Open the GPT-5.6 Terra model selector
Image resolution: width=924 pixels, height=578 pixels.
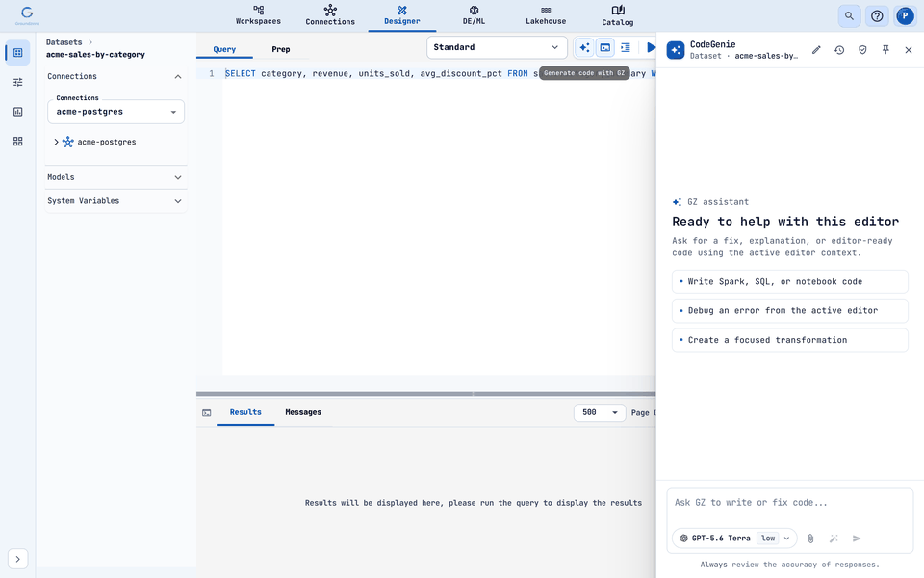pos(734,538)
